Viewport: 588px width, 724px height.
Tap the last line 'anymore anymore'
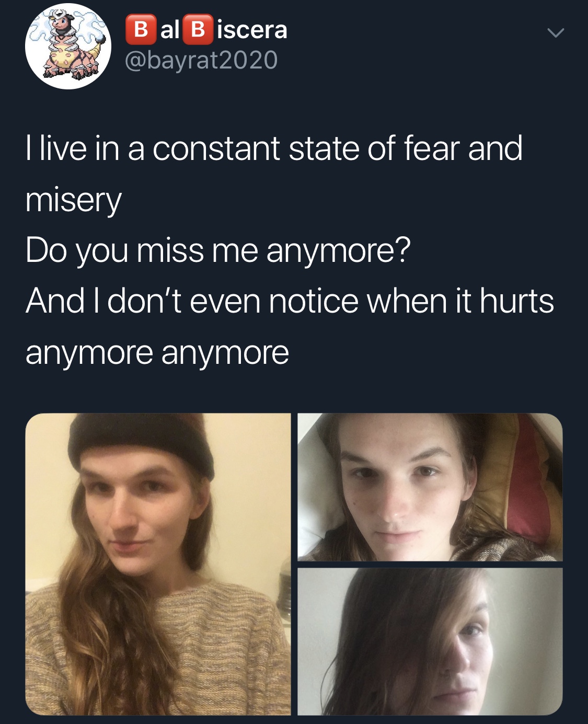157,353
